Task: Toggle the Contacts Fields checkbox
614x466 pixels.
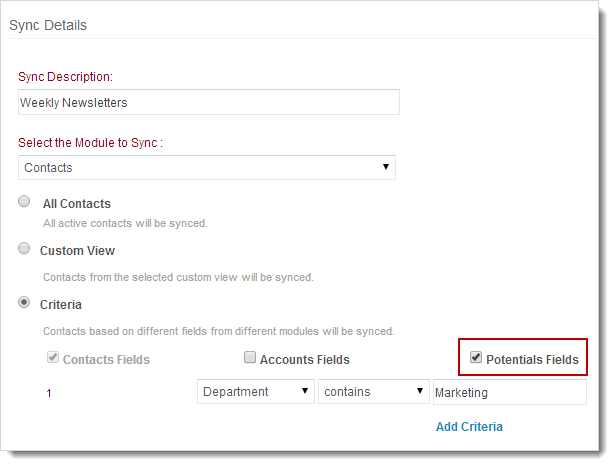Action: pos(51,357)
